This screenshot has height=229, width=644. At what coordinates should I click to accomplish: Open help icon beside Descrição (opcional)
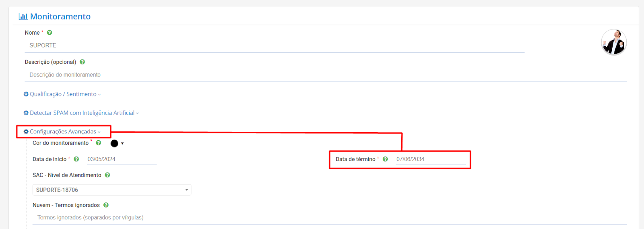[82, 62]
